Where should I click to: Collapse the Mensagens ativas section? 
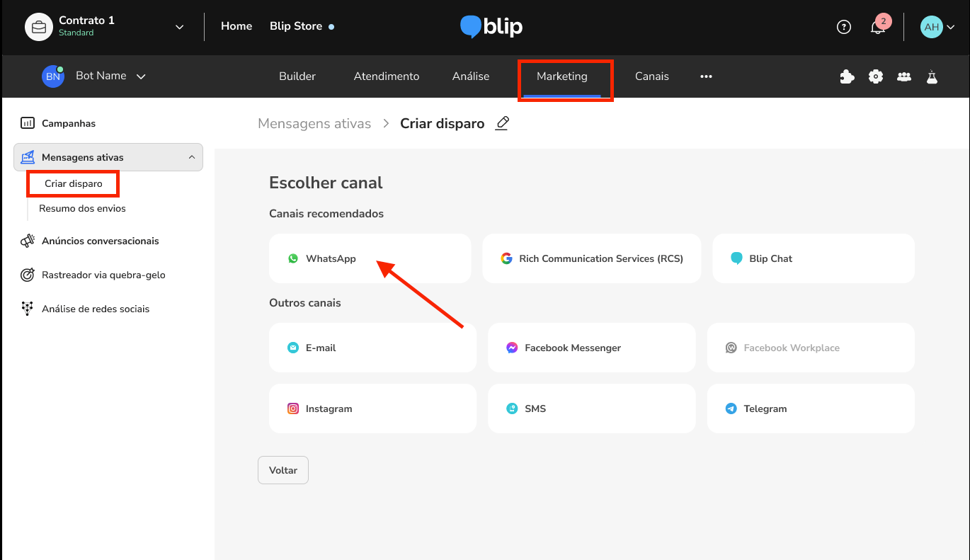click(192, 157)
